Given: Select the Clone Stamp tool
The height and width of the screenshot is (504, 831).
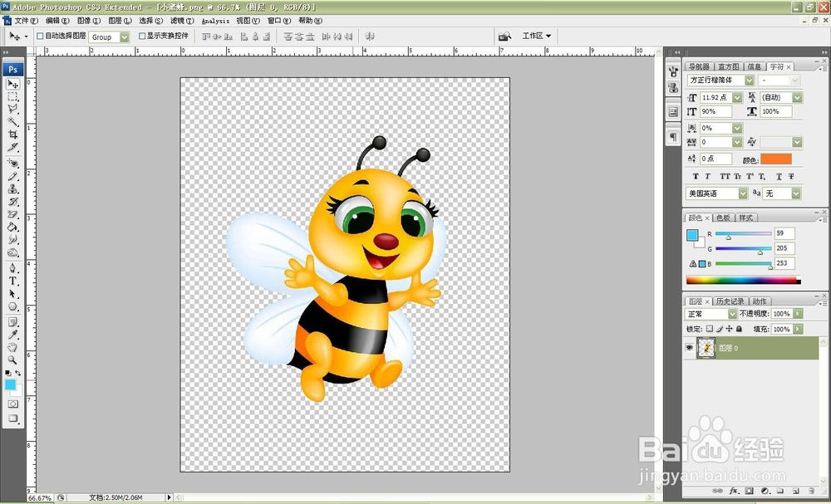Looking at the screenshot, I should (12, 189).
